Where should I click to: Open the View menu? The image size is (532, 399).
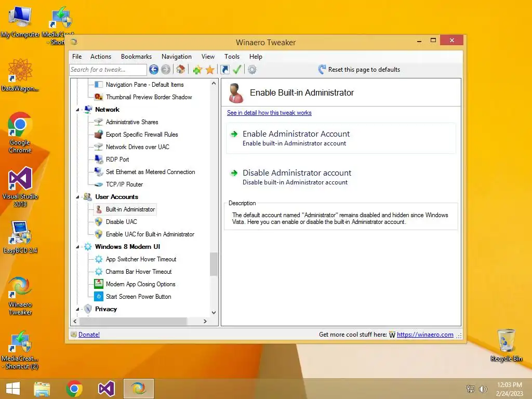click(208, 57)
